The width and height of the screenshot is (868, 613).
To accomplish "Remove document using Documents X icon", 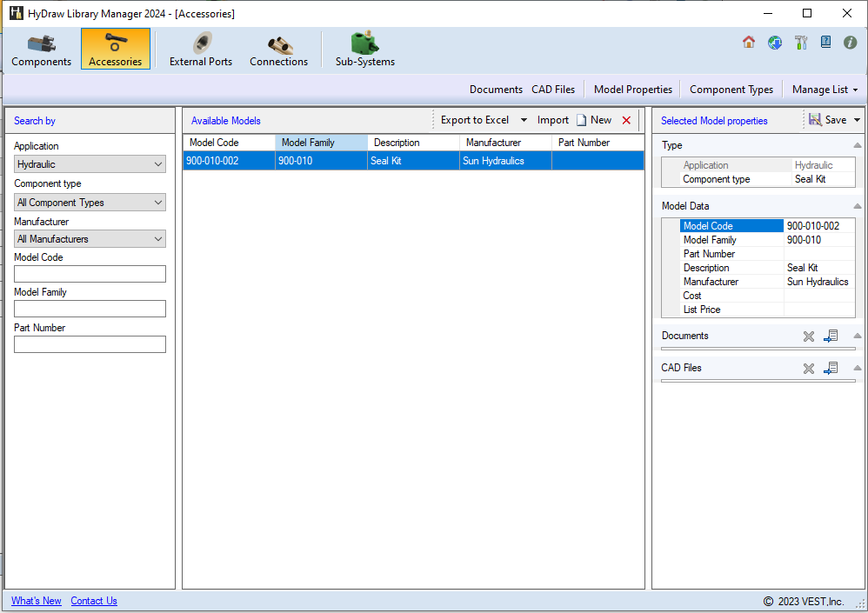I will click(808, 336).
